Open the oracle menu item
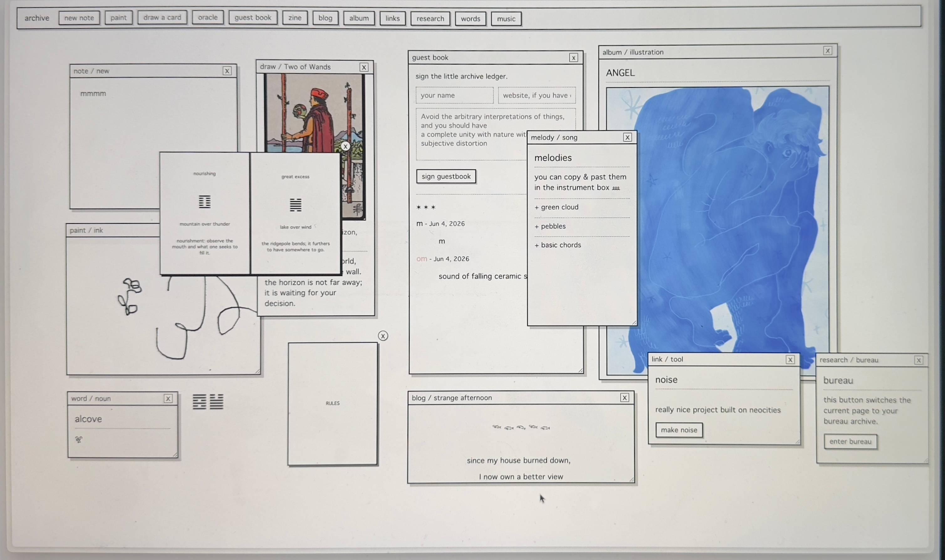 pos(208,17)
